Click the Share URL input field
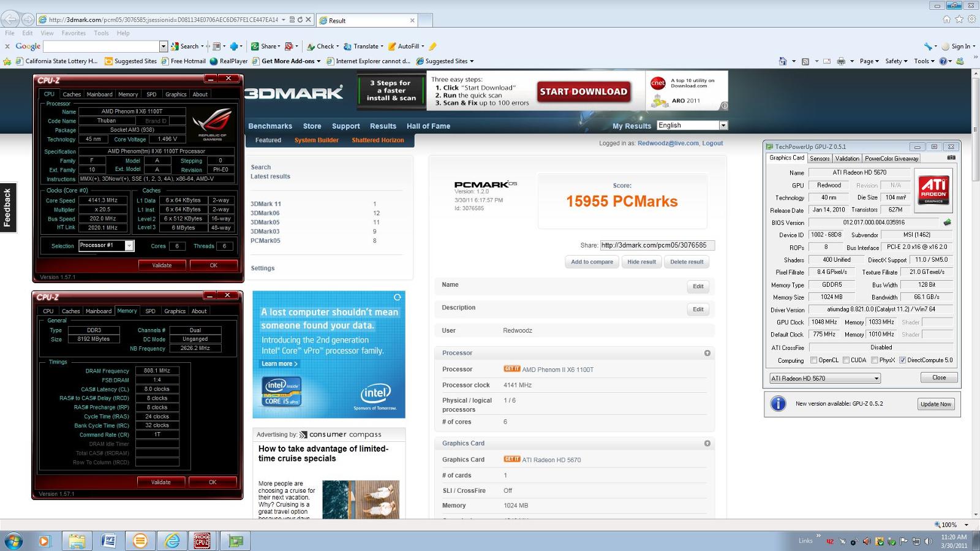The height and width of the screenshot is (551, 980). pyautogui.click(x=657, y=245)
